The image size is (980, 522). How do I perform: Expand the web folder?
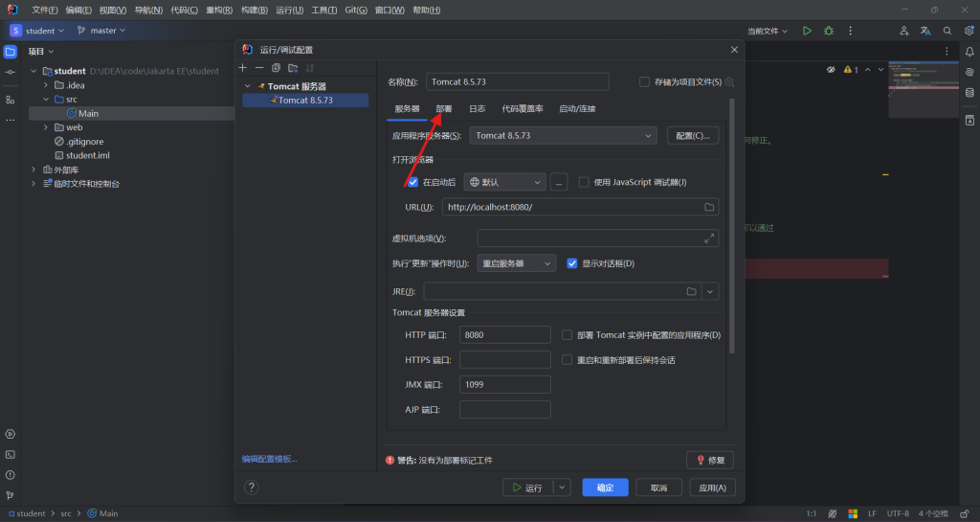point(46,127)
